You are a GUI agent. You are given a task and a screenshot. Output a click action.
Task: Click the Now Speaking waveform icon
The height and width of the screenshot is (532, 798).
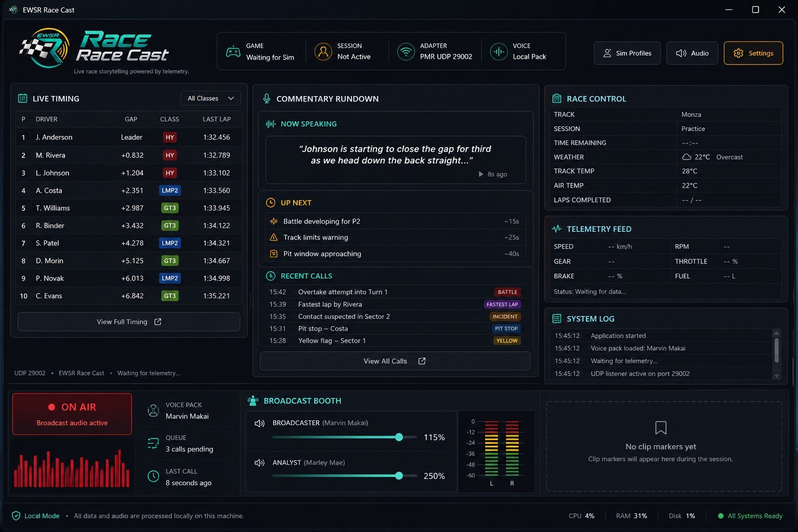[271, 124]
